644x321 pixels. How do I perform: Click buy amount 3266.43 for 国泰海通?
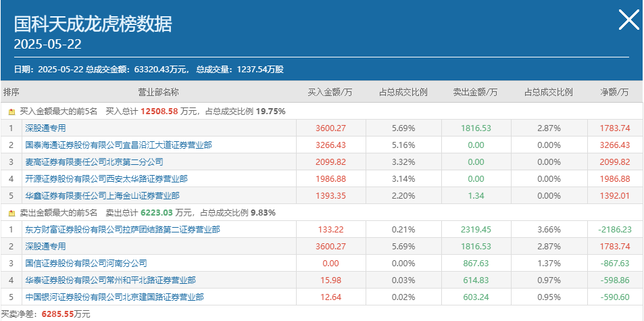[x=330, y=145]
